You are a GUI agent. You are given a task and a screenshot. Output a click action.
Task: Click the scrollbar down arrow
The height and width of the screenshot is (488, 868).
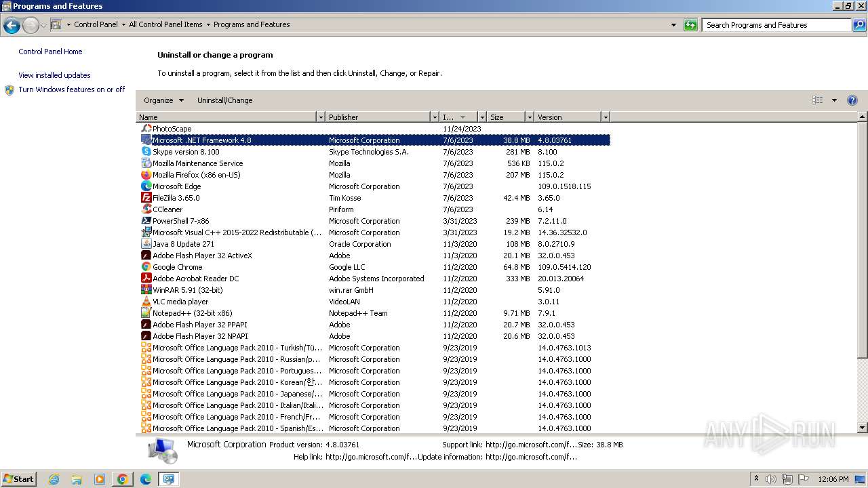(863, 428)
